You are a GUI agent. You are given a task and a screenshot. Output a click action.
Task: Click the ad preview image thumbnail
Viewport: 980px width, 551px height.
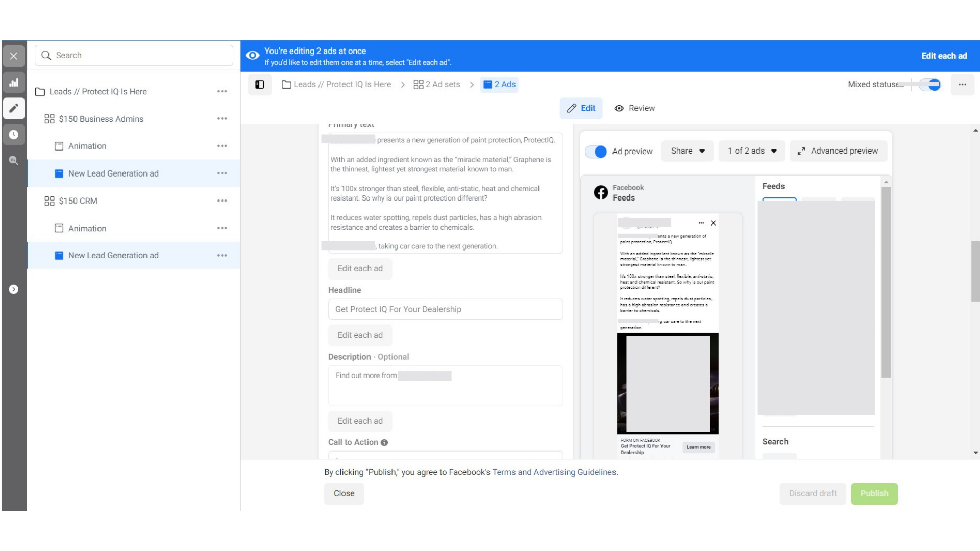click(x=668, y=384)
